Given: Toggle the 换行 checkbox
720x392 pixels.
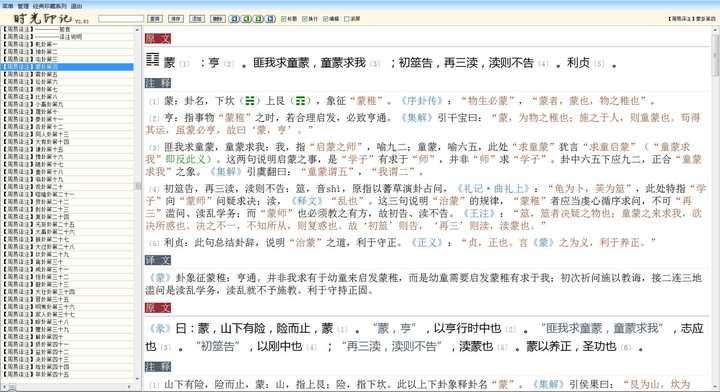Looking at the screenshot, I should [310, 19].
